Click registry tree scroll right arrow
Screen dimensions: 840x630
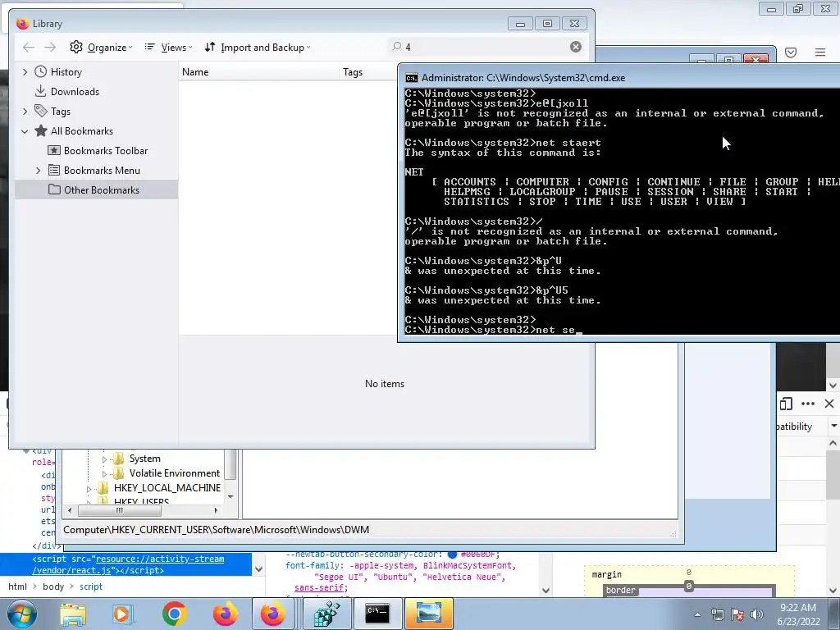[216, 510]
